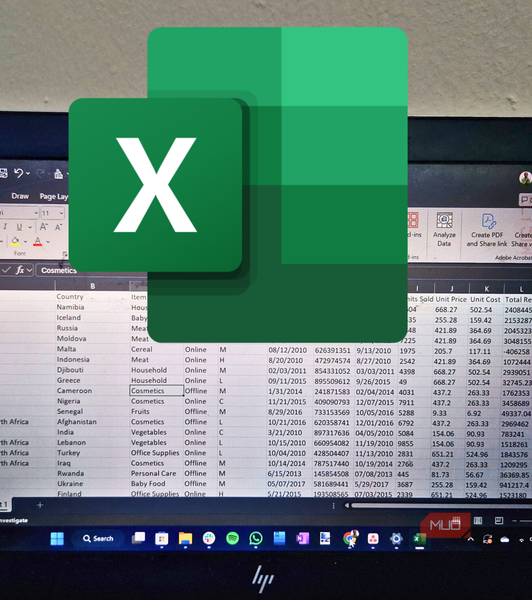Click the Increase Font Size icon

(44, 227)
